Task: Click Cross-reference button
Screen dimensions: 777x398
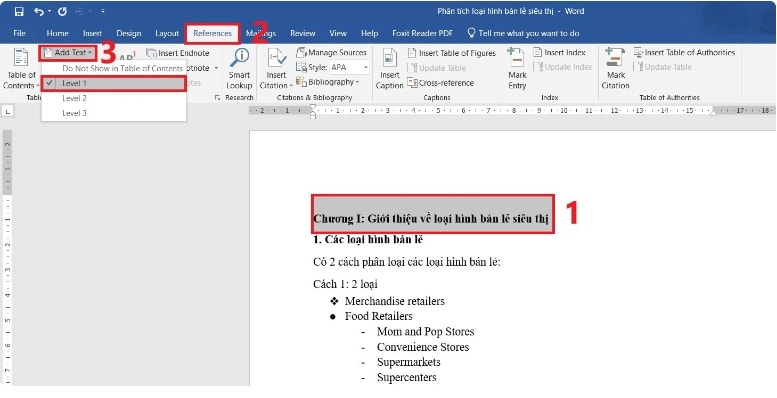Action: (x=441, y=83)
